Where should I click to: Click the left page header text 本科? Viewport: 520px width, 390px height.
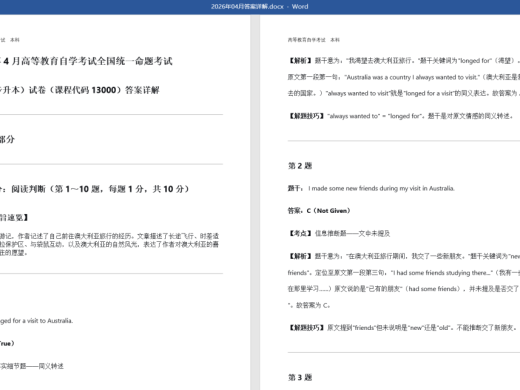click(15, 40)
